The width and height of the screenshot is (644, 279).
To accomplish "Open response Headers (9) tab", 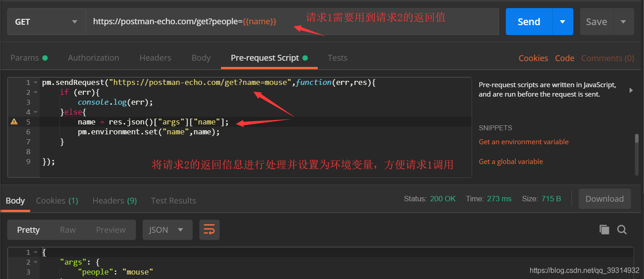I will tap(115, 200).
